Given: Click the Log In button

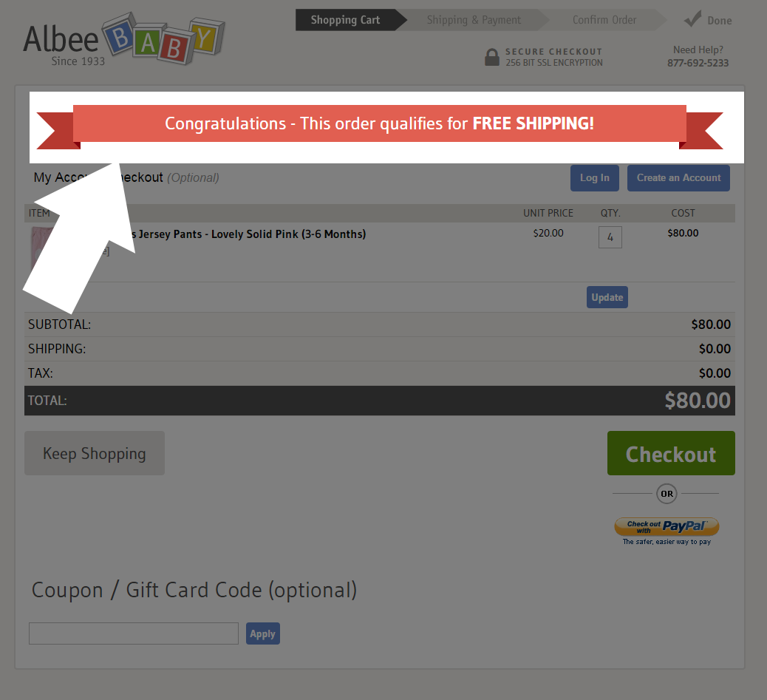Looking at the screenshot, I should [595, 178].
